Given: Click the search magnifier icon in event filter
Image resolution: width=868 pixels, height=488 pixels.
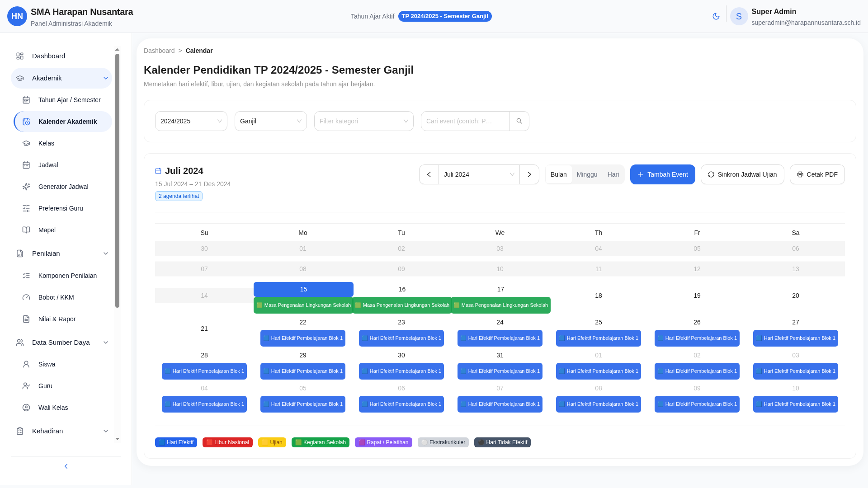Looking at the screenshot, I should coord(519,121).
